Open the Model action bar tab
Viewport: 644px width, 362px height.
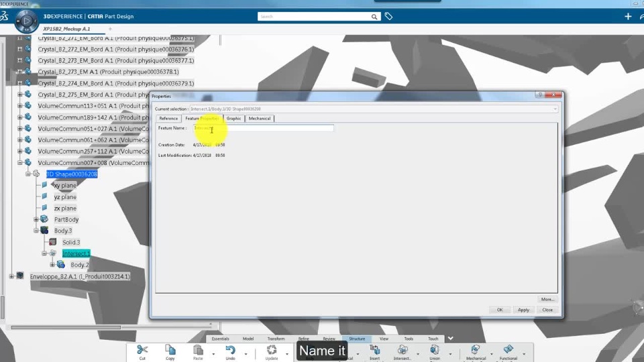point(248,339)
